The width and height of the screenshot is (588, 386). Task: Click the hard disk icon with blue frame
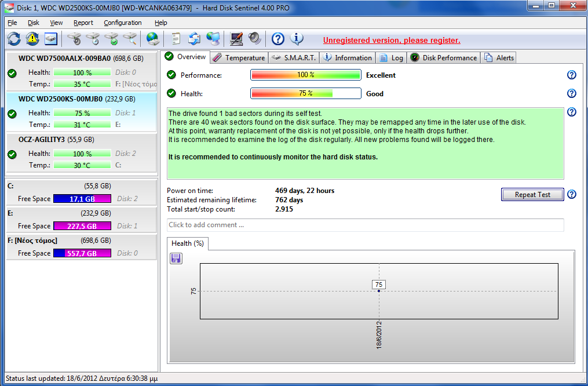[x=50, y=39]
